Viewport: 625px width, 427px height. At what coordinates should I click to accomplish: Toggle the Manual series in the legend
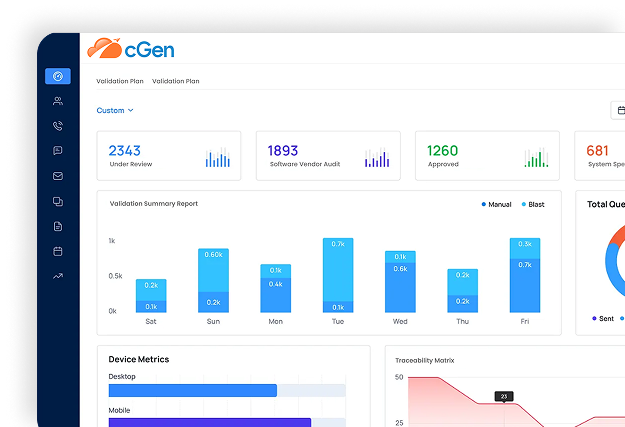tap(496, 204)
